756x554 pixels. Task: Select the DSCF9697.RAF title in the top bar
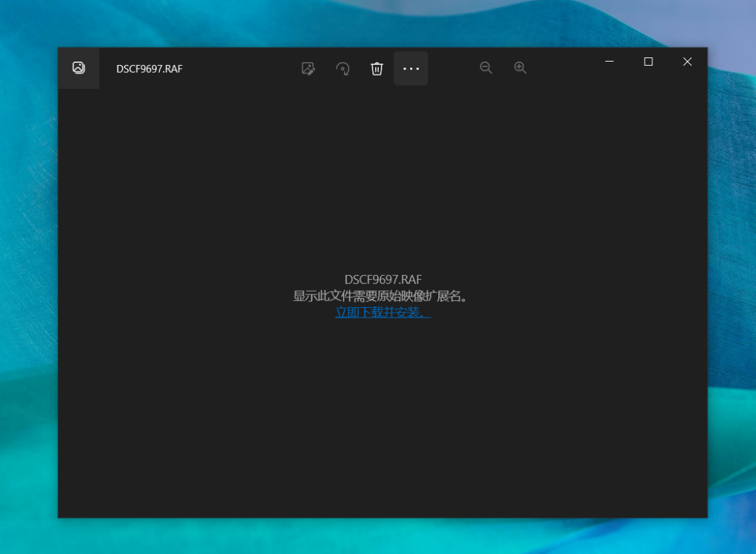click(x=149, y=69)
